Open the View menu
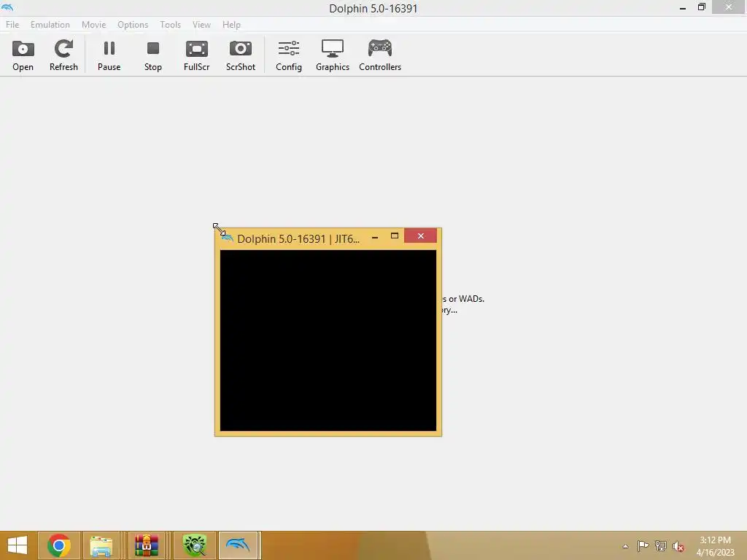The height and width of the screenshot is (560, 747). [x=201, y=24]
